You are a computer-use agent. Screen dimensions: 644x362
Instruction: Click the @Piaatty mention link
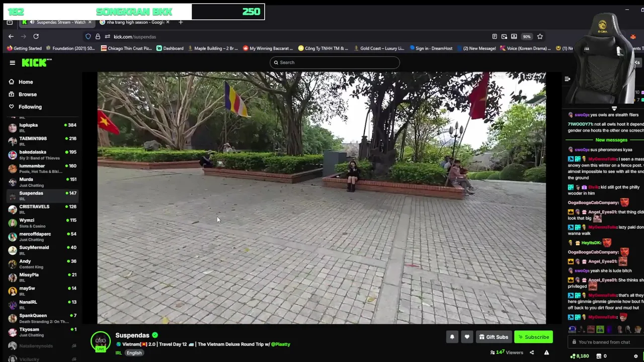[x=280, y=344]
